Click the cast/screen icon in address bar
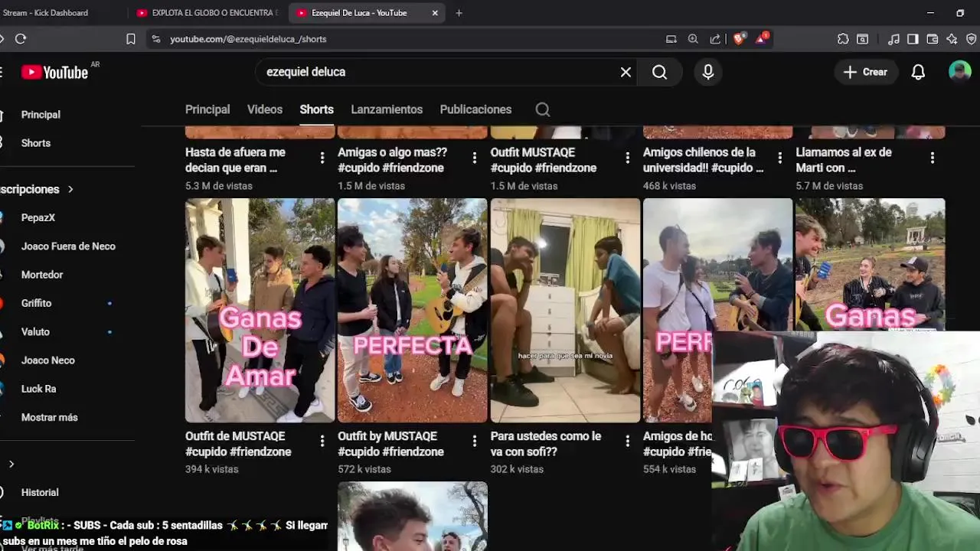The image size is (980, 551). pos(671,39)
